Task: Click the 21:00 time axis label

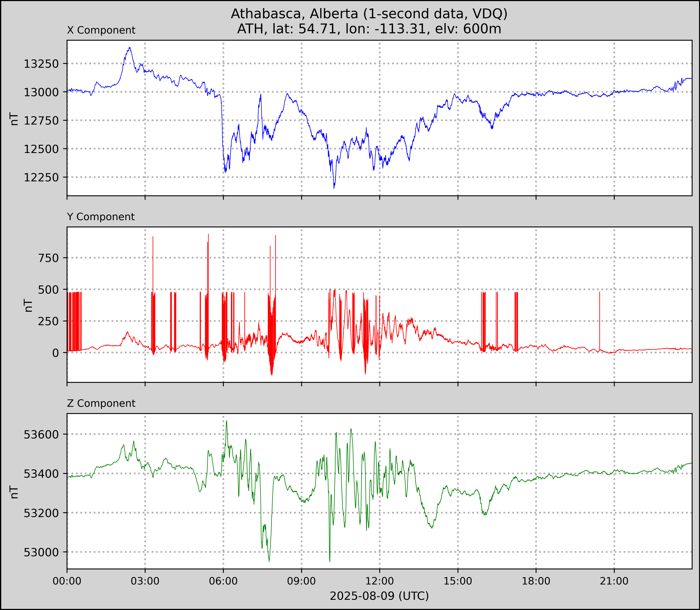Action: pyautogui.click(x=614, y=581)
